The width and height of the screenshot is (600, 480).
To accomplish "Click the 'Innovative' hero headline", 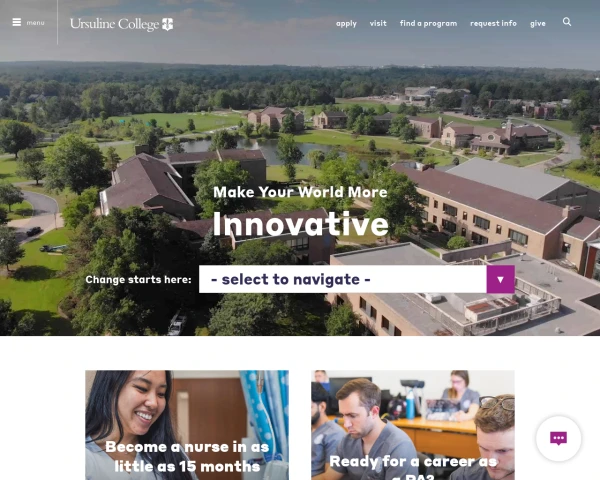I will click(x=300, y=224).
